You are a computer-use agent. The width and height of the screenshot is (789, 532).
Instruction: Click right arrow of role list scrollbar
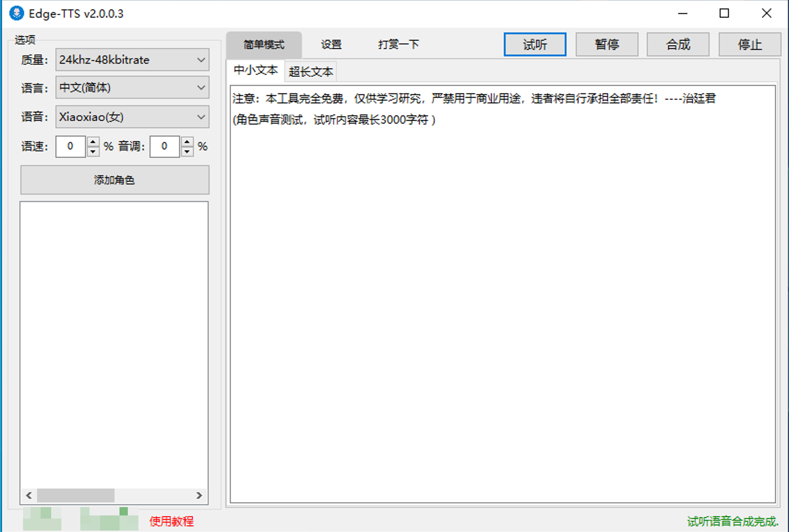[x=199, y=496]
